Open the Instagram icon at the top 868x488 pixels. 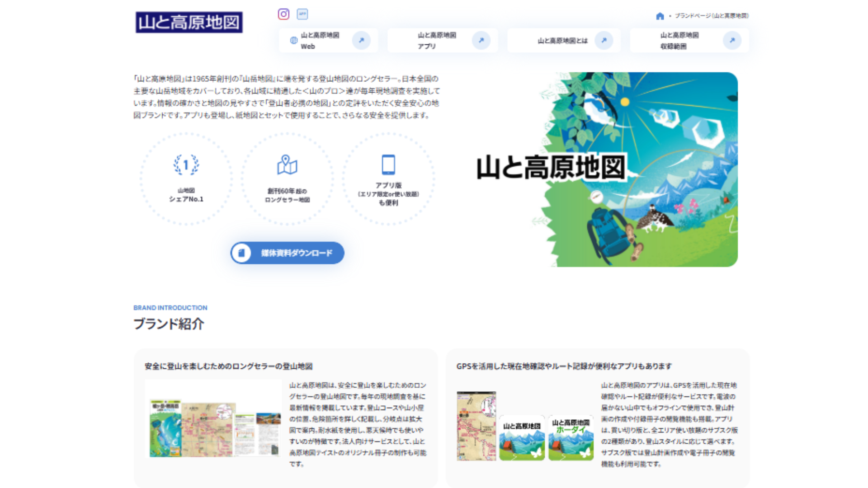pyautogui.click(x=283, y=14)
